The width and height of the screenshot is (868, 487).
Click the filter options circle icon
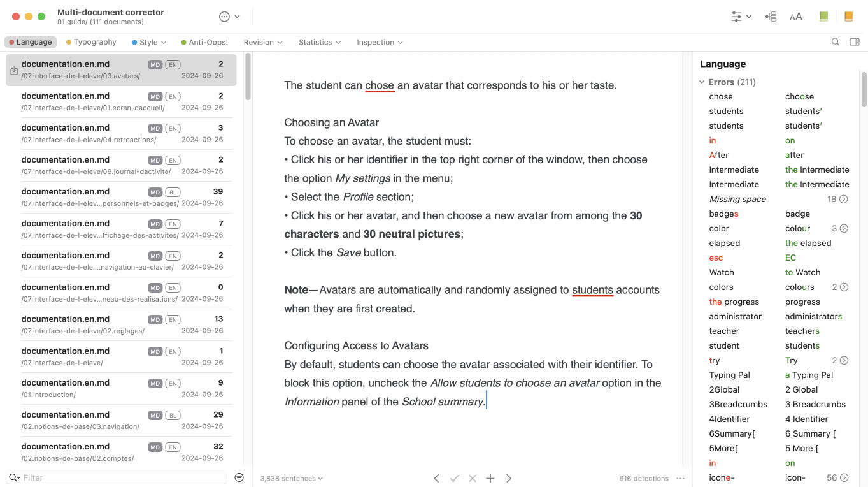click(239, 477)
